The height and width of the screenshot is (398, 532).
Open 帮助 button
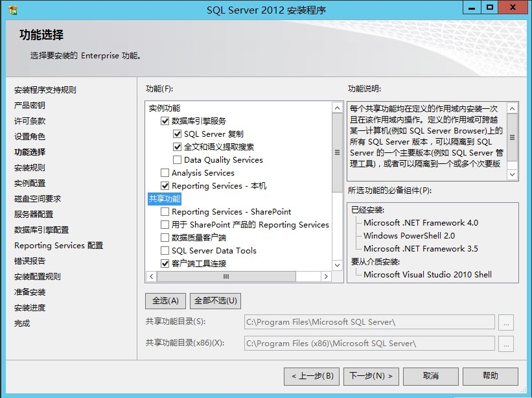491,376
